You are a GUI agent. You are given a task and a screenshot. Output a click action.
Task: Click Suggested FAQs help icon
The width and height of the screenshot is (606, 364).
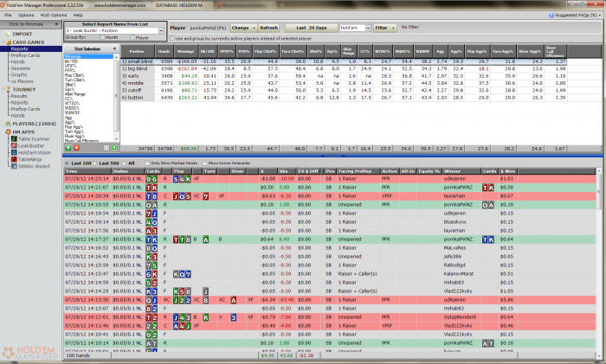(x=551, y=15)
